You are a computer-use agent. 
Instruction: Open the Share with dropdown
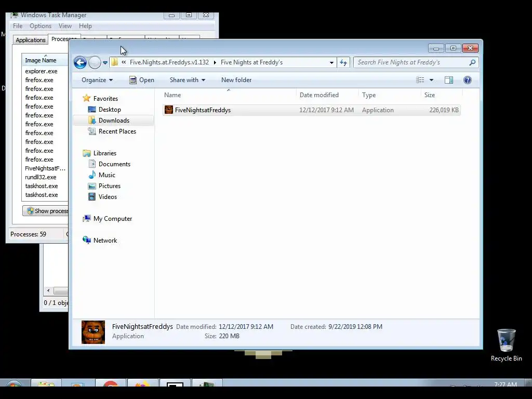pos(187,80)
